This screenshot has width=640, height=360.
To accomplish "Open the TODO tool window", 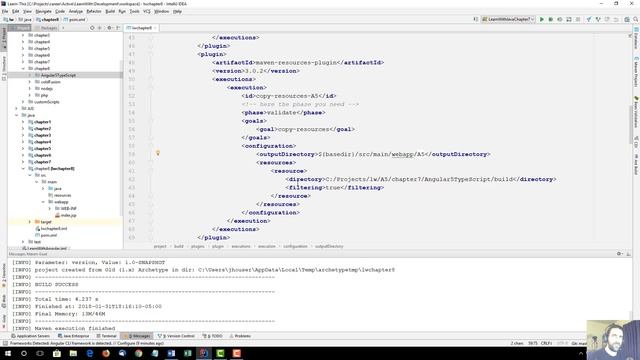I will coord(213,336).
